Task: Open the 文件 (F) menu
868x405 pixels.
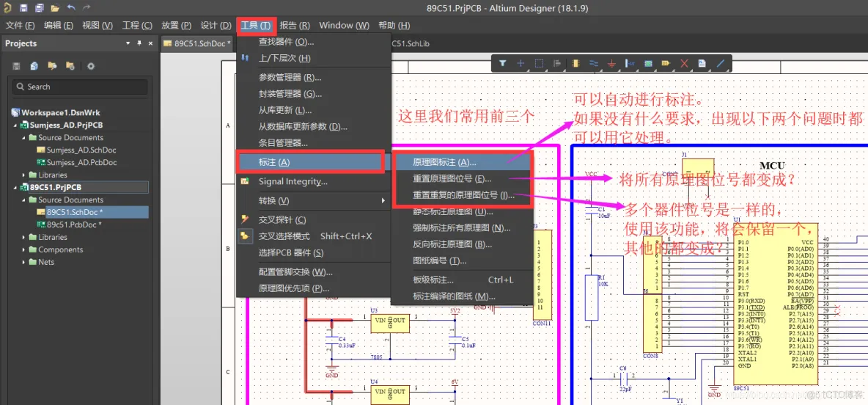Action: (20, 26)
